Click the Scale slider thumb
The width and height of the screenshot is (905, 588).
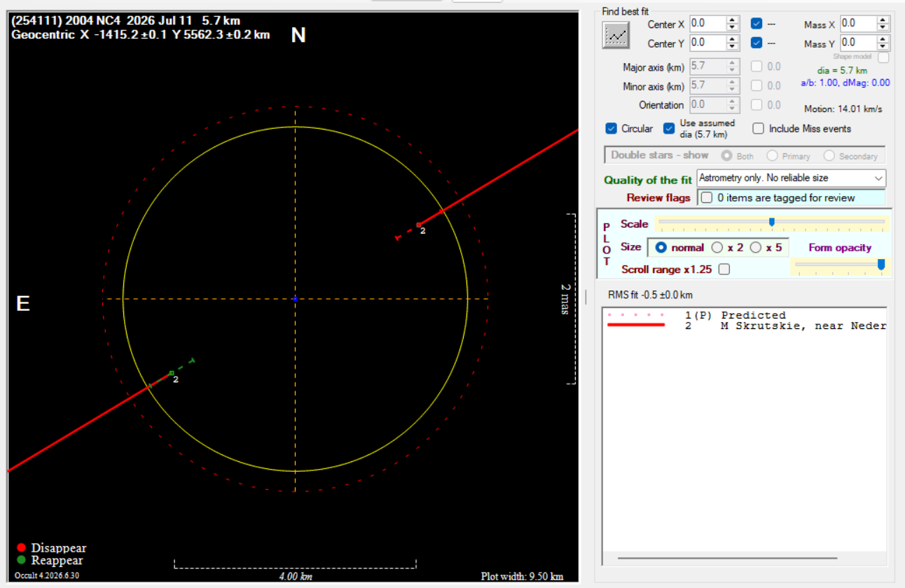point(772,222)
